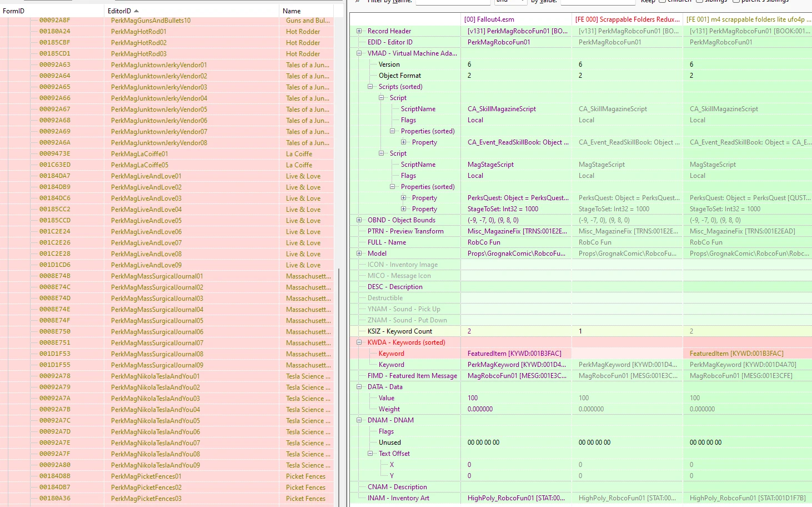The image size is (812, 507).
Task: Click FormID cell 00185CBF
Action: [54, 43]
